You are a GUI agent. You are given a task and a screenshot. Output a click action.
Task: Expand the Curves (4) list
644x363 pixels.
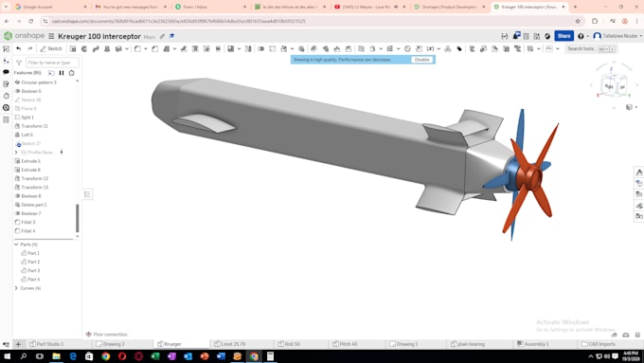coord(16,288)
